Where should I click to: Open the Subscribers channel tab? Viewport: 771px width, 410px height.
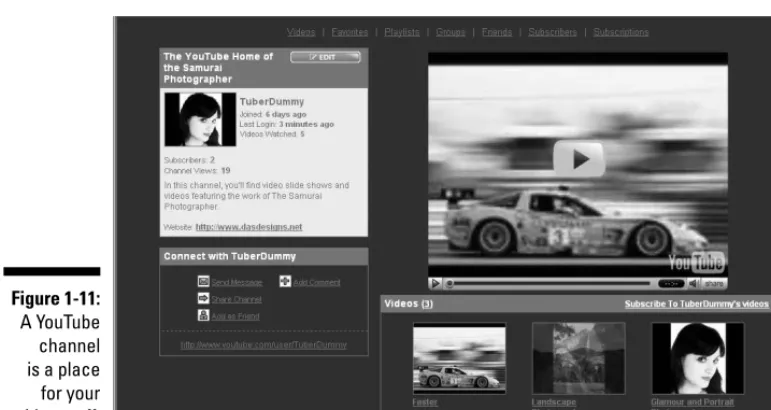pos(552,32)
